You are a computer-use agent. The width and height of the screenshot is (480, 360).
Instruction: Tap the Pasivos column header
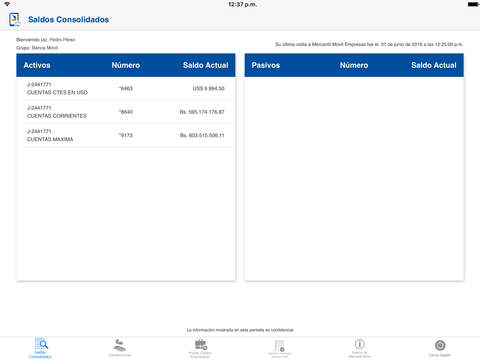click(266, 65)
